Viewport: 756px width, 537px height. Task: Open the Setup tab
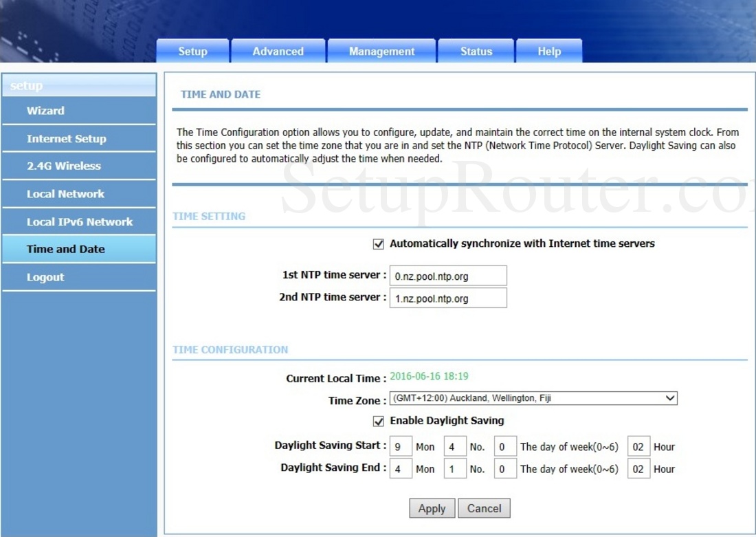pyautogui.click(x=192, y=51)
